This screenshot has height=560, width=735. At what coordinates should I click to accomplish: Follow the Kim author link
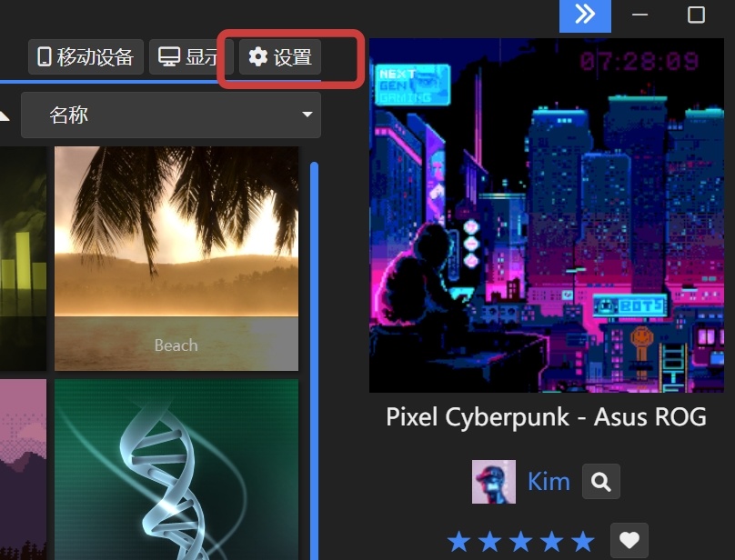coord(549,482)
